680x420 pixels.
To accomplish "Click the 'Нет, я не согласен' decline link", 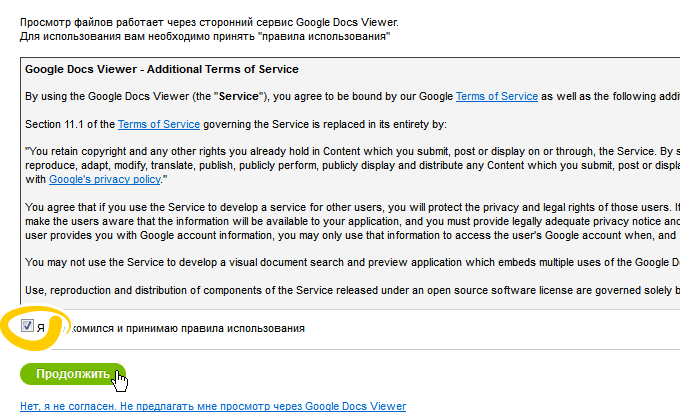I will (x=213, y=407).
